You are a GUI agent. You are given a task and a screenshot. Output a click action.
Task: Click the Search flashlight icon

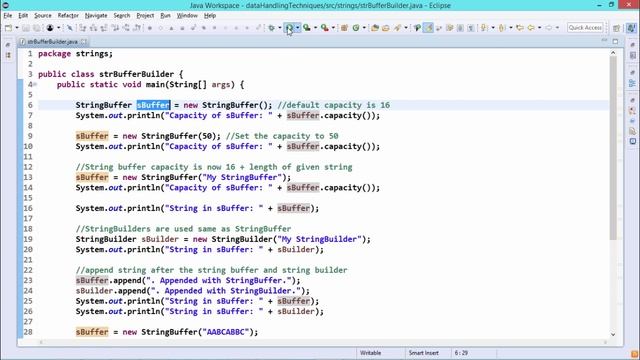point(398,28)
